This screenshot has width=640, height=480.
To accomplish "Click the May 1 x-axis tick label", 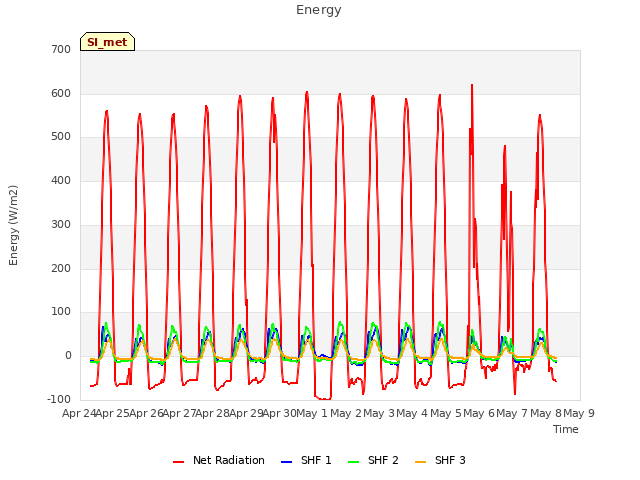I will (312, 413).
